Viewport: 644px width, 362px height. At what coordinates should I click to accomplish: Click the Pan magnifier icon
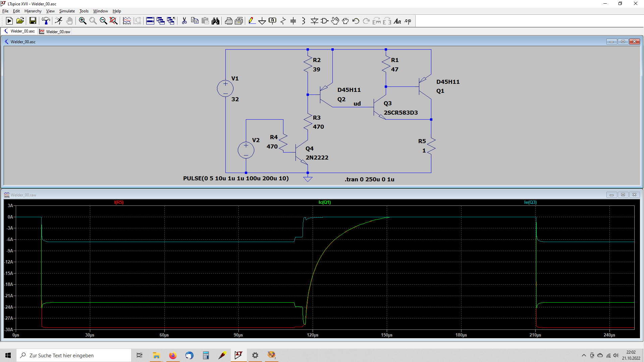click(93, 21)
